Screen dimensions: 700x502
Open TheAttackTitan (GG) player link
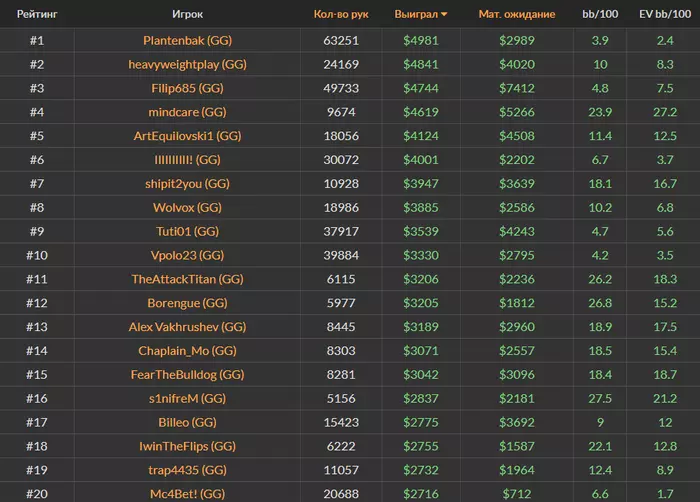188,280
